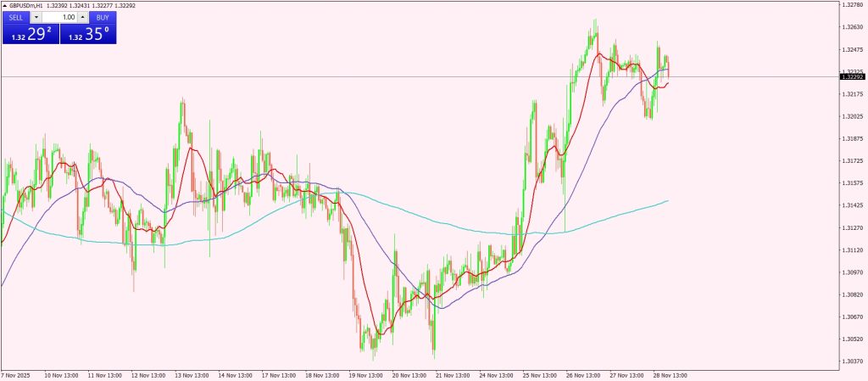Click the SELL button
The height and width of the screenshot is (381, 868).
tap(16, 17)
